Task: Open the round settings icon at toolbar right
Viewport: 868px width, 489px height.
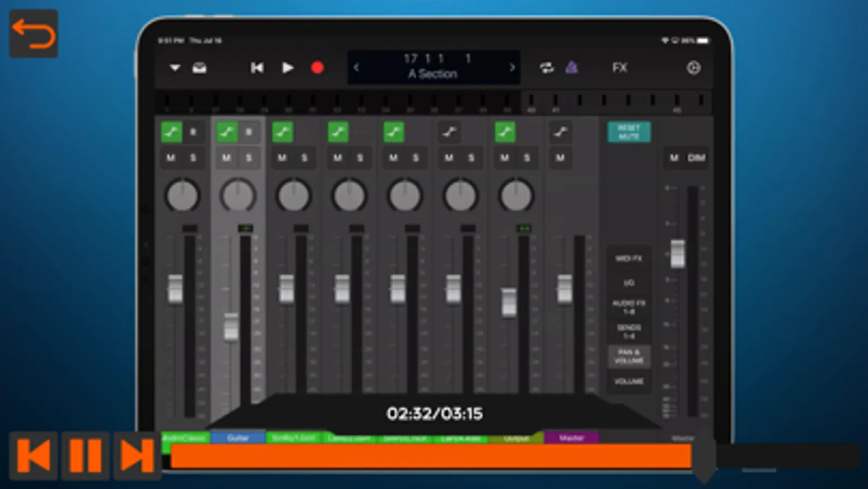Action: pyautogui.click(x=693, y=68)
